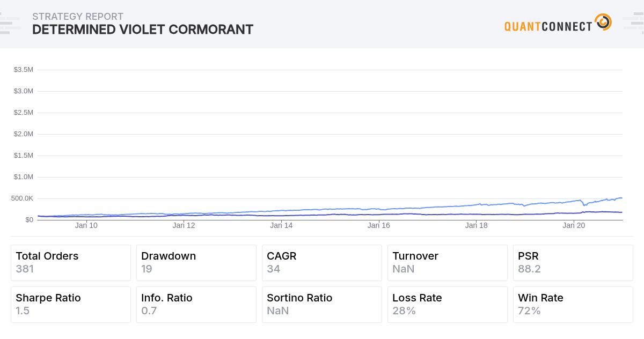
Task: Click the CAGR stat card
Action: 322,263
